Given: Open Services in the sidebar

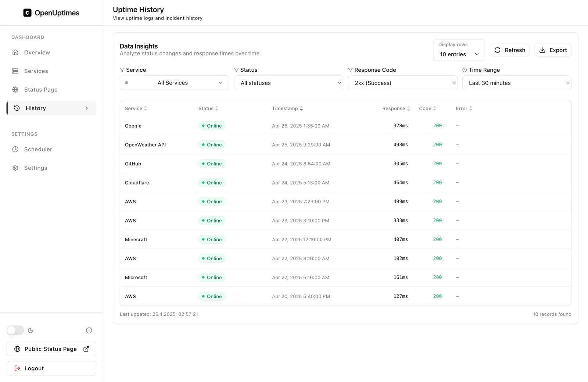Looking at the screenshot, I should coord(51,71).
